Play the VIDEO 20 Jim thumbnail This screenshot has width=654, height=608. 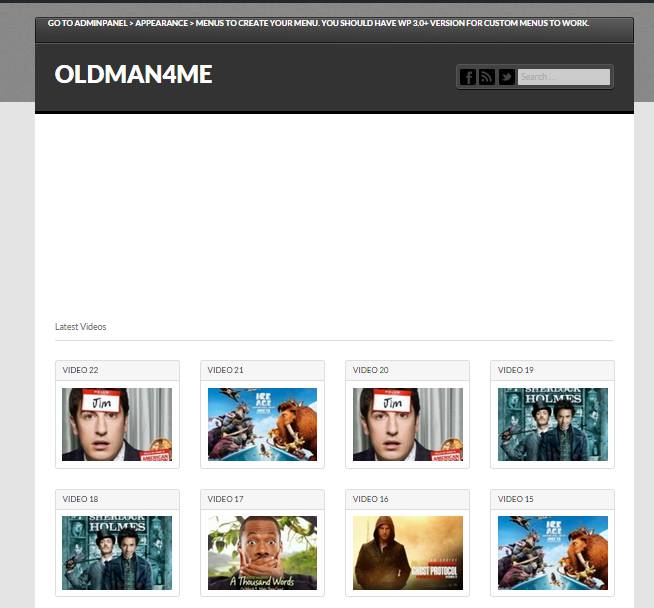click(x=407, y=425)
